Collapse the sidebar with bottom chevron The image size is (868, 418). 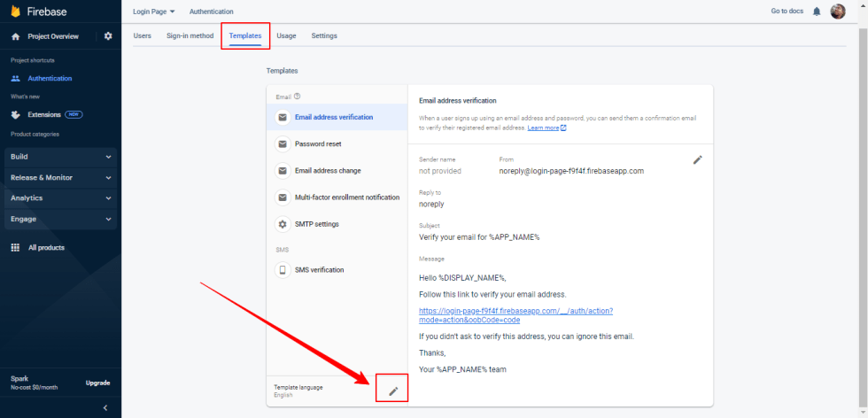105,408
